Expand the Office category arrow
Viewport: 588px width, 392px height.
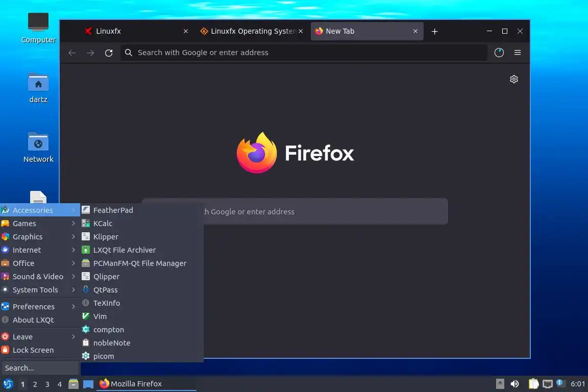[x=73, y=263]
